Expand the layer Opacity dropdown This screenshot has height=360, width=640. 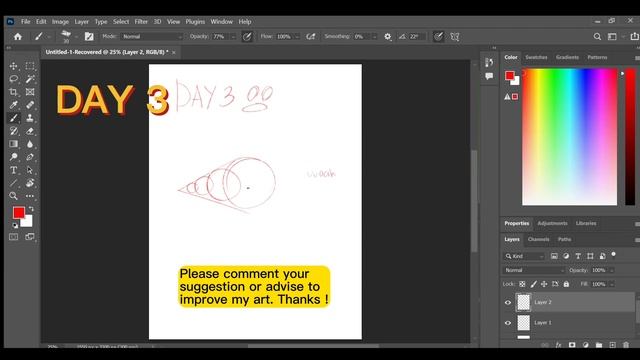[x=612, y=270]
